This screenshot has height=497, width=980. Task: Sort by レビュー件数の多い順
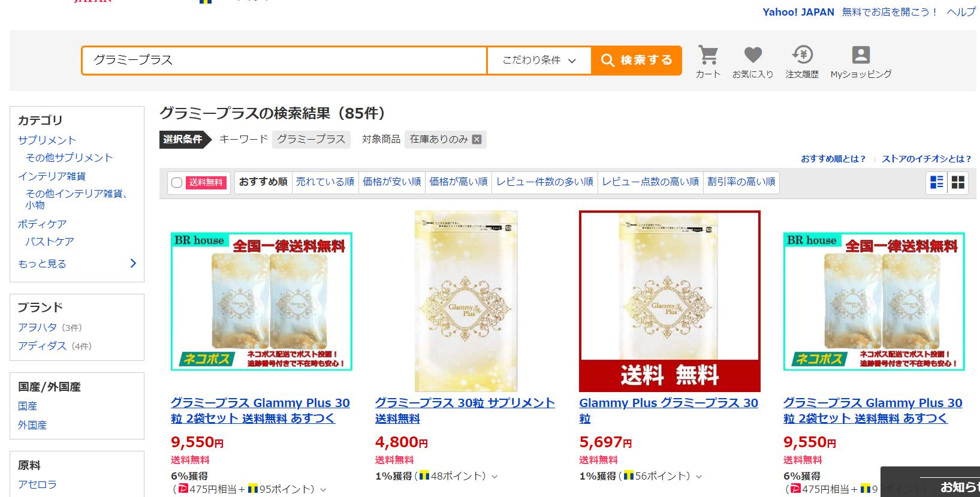coord(545,182)
